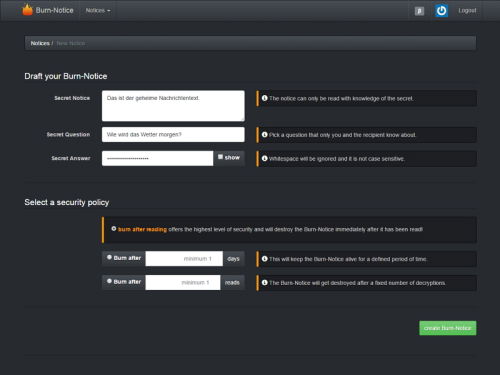This screenshot has height=375, width=500.
Task: Focus the Secret Question input field
Action: coord(173,135)
